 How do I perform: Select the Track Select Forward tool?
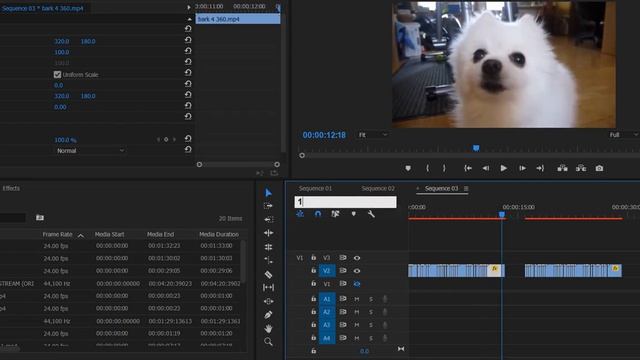pyautogui.click(x=268, y=206)
